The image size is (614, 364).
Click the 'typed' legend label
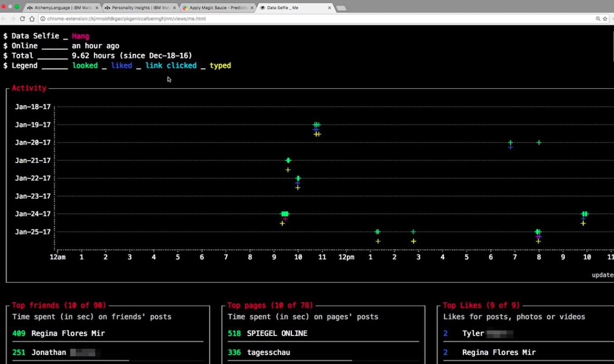pyautogui.click(x=220, y=66)
